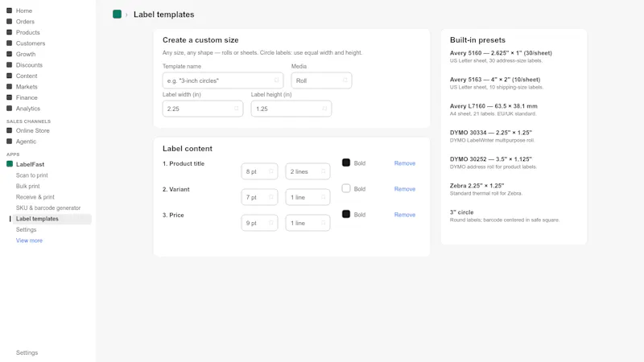Click the Label width field 2.25
The height and width of the screenshot is (362, 644).
click(203, 109)
